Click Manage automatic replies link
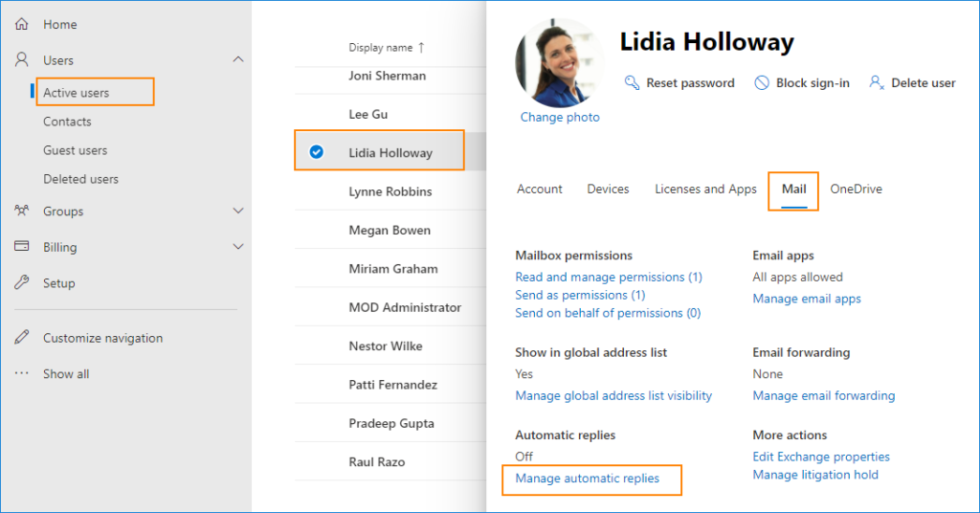This screenshot has width=980, height=513. (587, 478)
